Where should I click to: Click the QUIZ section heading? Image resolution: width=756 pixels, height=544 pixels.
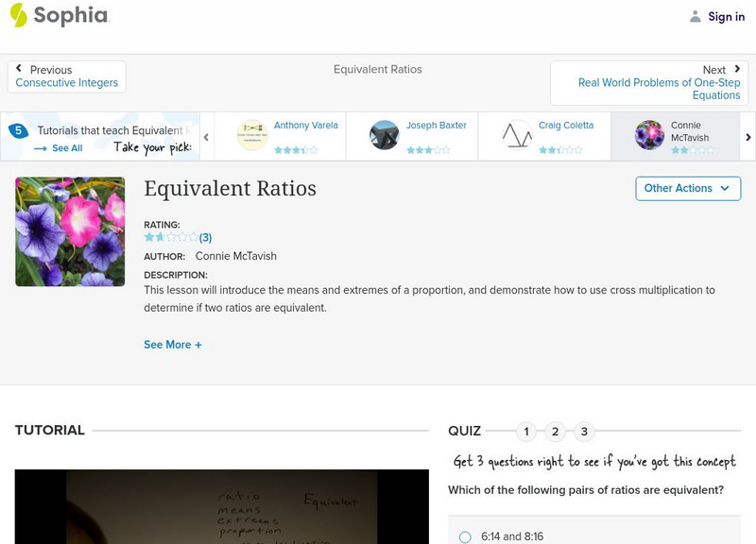point(464,431)
